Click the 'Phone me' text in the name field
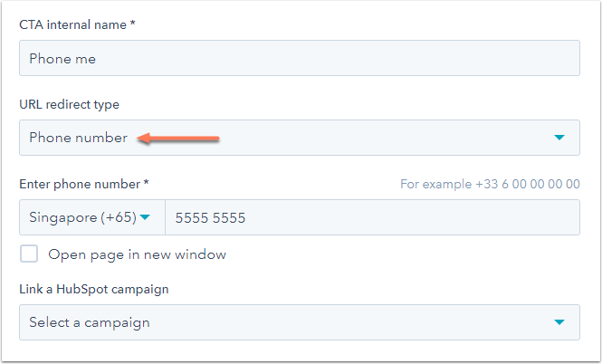 click(62, 59)
